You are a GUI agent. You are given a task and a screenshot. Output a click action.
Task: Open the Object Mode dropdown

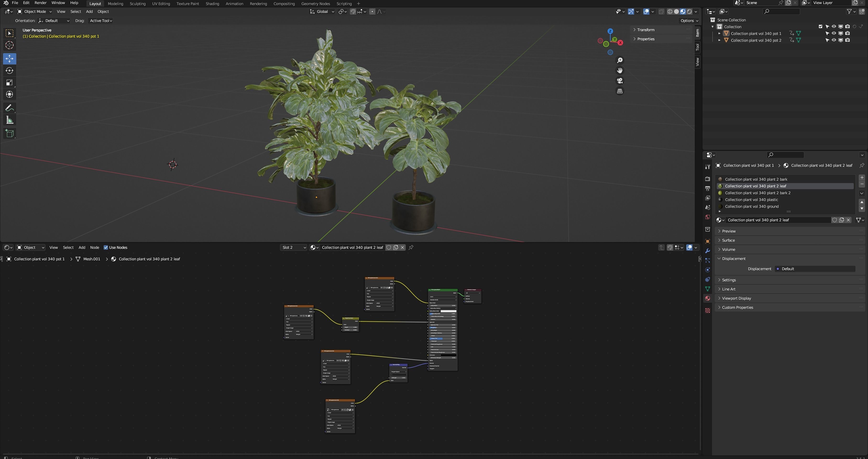pos(35,11)
